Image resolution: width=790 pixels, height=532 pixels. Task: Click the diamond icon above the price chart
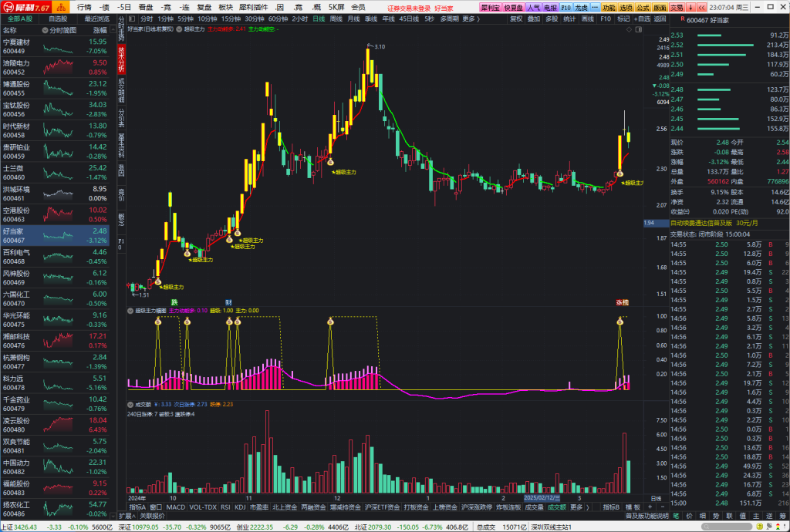tap(629, 30)
